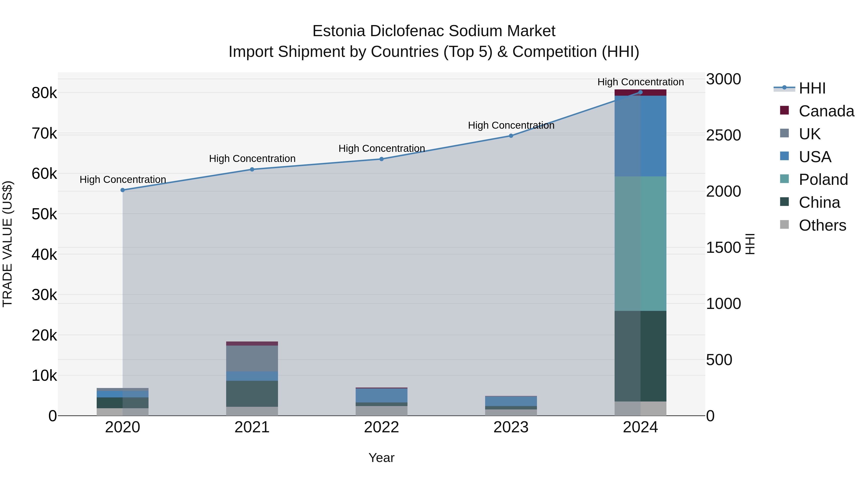The width and height of the screenshot is (868, 488).
Task: Click the 3000 HHI axis tick
Action: (x=723, y=79)
